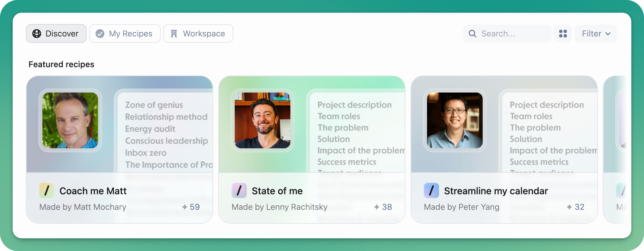This screenshot has width=644, height=251.
Task: Click Lenny Rachitsky's profile photo
Action: pyautogui.click(x=263, y=120)
